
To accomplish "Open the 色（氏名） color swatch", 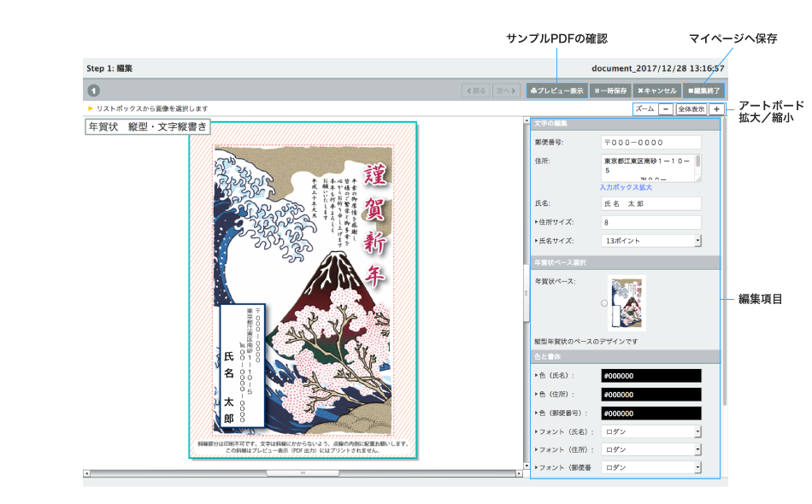I will [651, 376].
